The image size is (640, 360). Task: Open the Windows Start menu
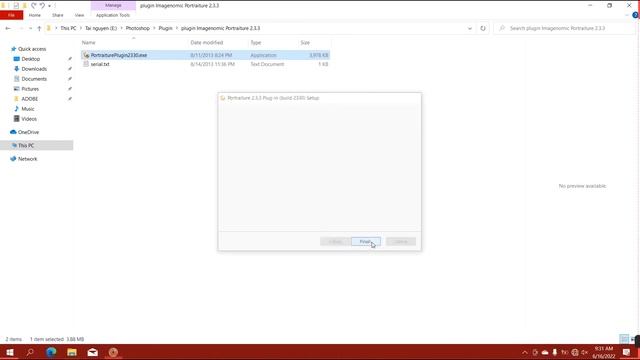pos(10,352)
